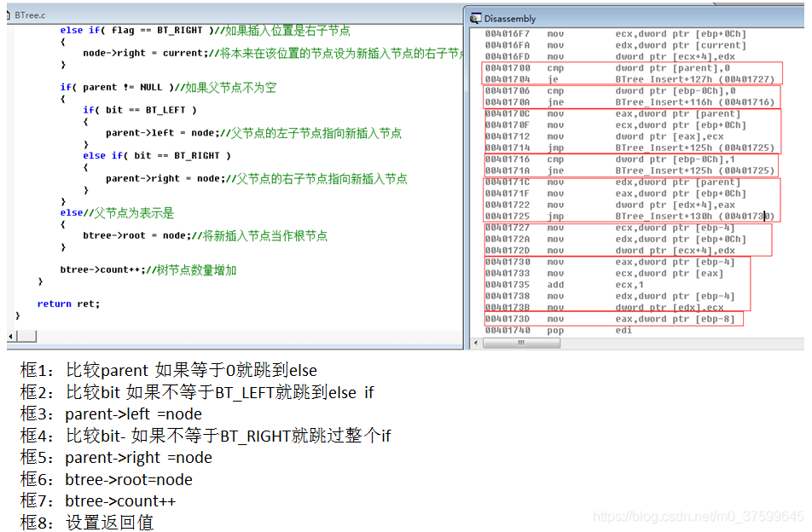The image size is (812, 532).
Task: Click the line 'return ret;'
Action: click(68, 304)
